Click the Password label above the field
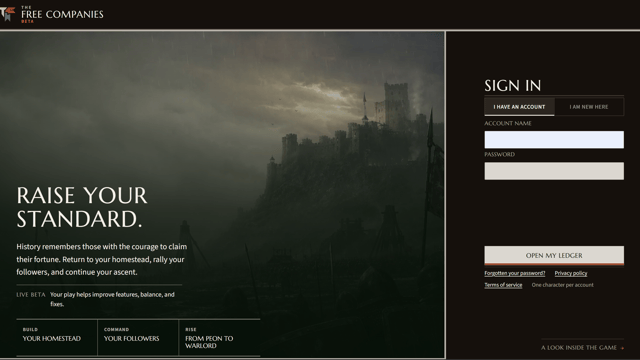The image size is (640, 360). click(x=499, y=154)
